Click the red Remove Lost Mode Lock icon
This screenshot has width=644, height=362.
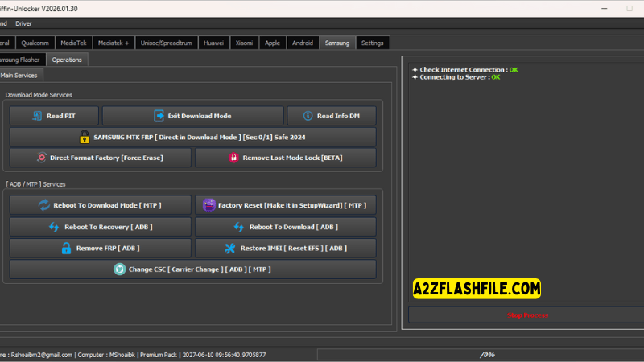(x=233, y=158)
